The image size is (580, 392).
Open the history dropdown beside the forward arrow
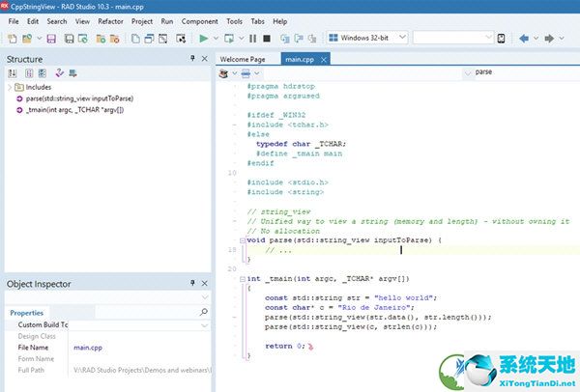562,39
